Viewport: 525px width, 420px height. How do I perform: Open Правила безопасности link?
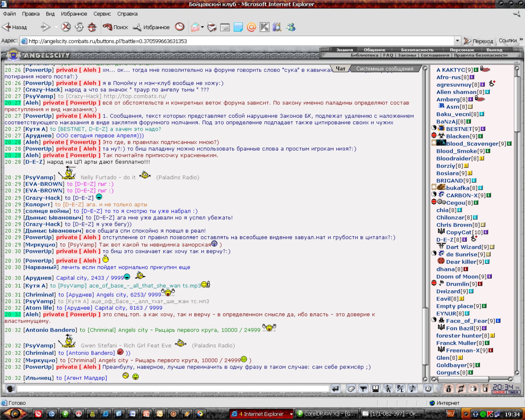[x=481, y=55]
